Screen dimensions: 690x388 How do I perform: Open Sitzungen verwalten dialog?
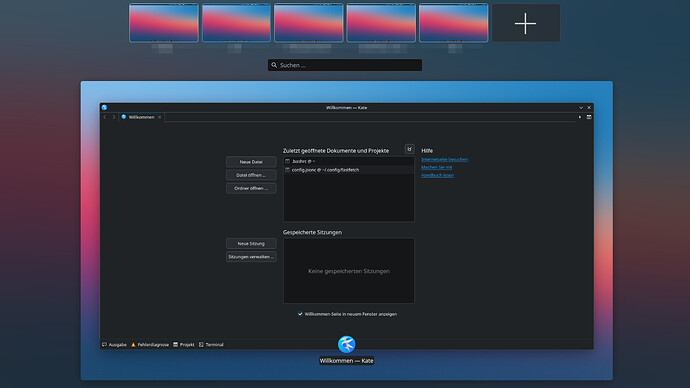pyautogui.click(x=251, y=257)
